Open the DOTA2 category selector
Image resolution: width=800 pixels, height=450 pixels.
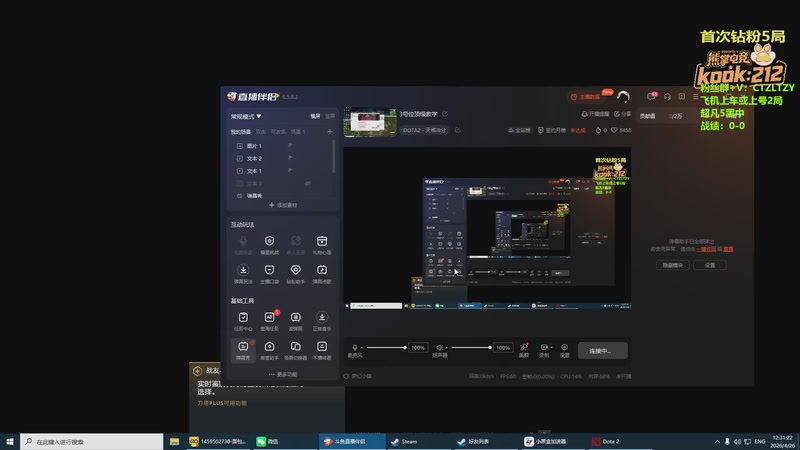coord(424,130)
